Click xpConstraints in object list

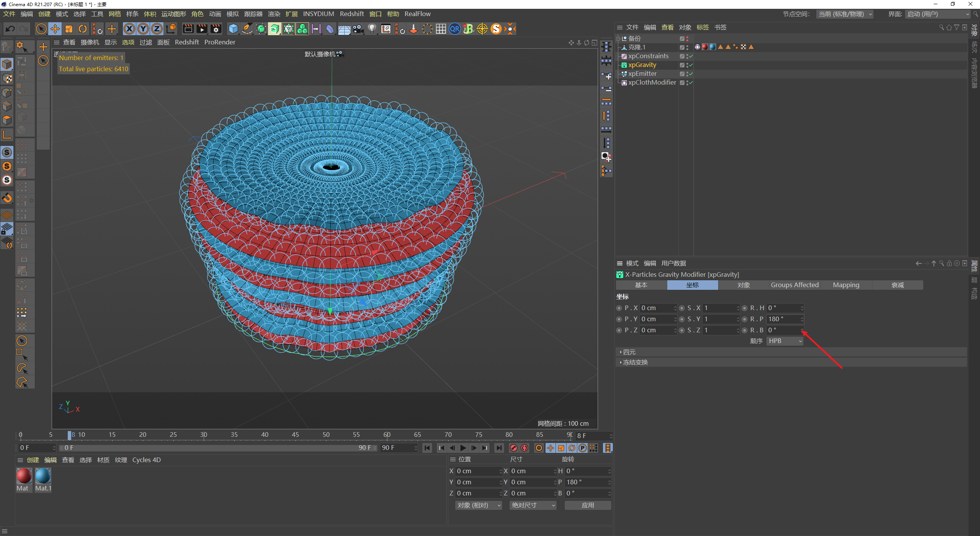(648, 56)
